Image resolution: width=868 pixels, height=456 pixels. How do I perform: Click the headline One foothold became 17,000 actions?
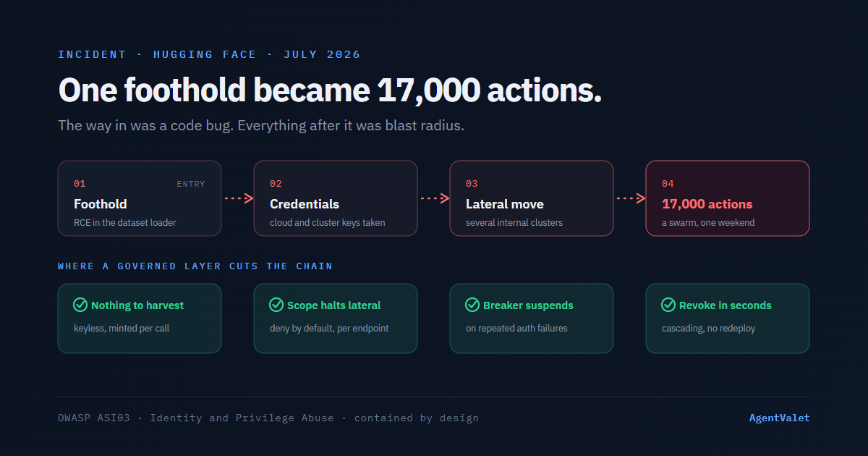(330, 90)
